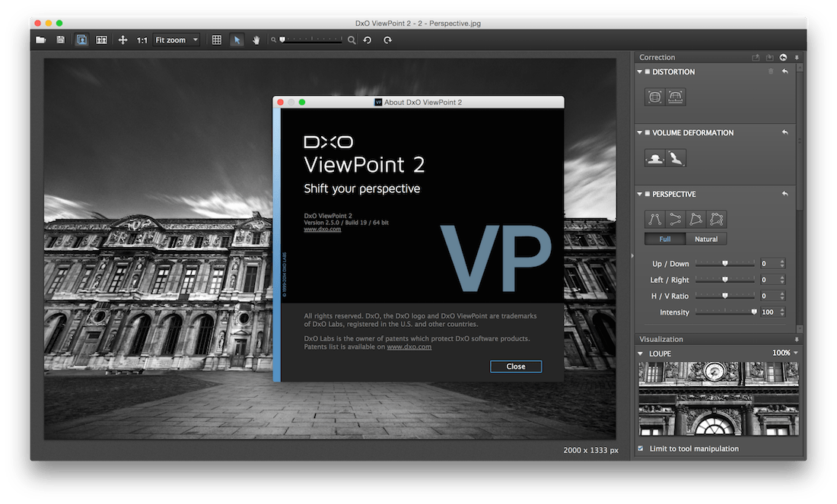Select diagonal volume deformation icon

click(x=675, y=158)
